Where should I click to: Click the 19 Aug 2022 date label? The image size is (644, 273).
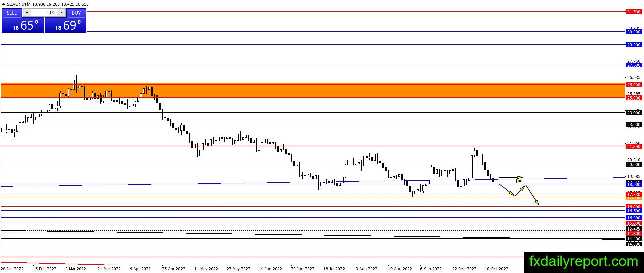(400, 269)
